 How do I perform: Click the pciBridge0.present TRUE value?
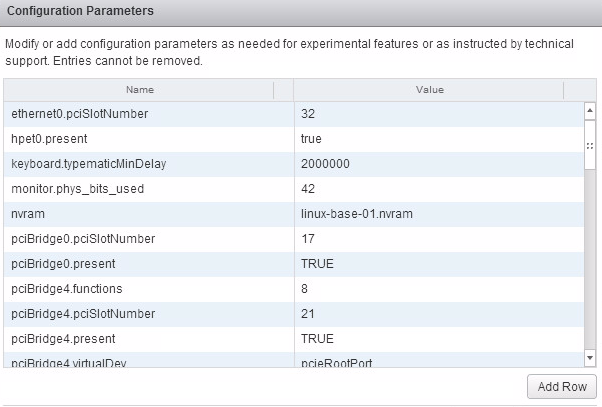(x=317, y=264)
